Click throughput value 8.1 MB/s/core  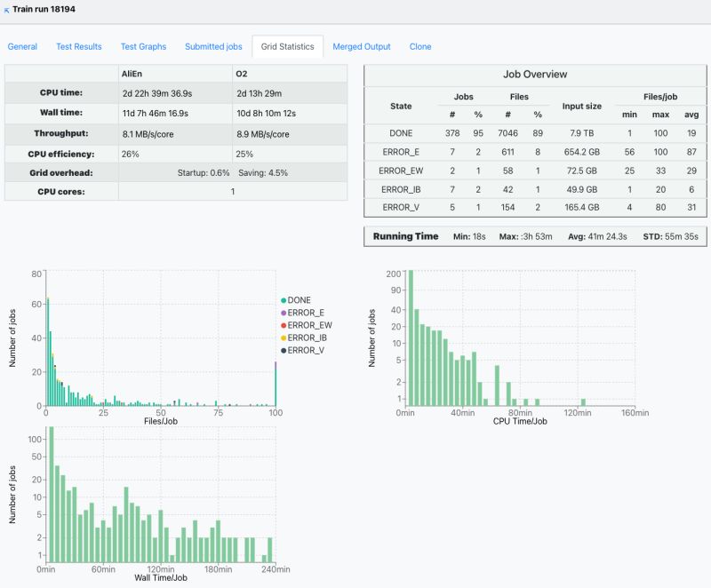pos(148,134)
